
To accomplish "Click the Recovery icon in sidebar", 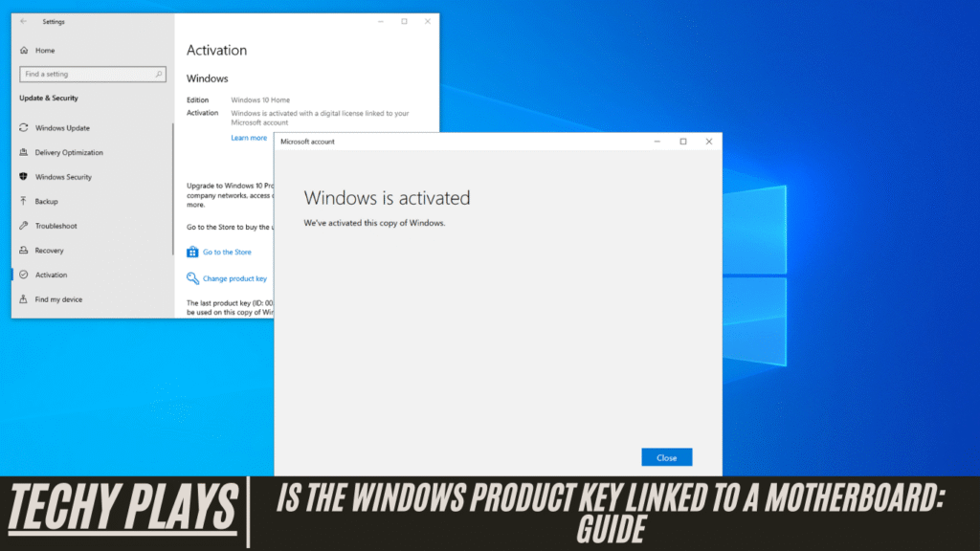I will [x=24, y=250].
